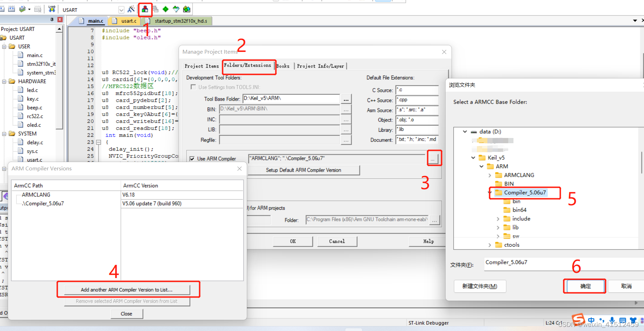Screen dimensions: 644x331
Task: Enable Use Settings from TOOLS.INI
Action: pos(194,87)
